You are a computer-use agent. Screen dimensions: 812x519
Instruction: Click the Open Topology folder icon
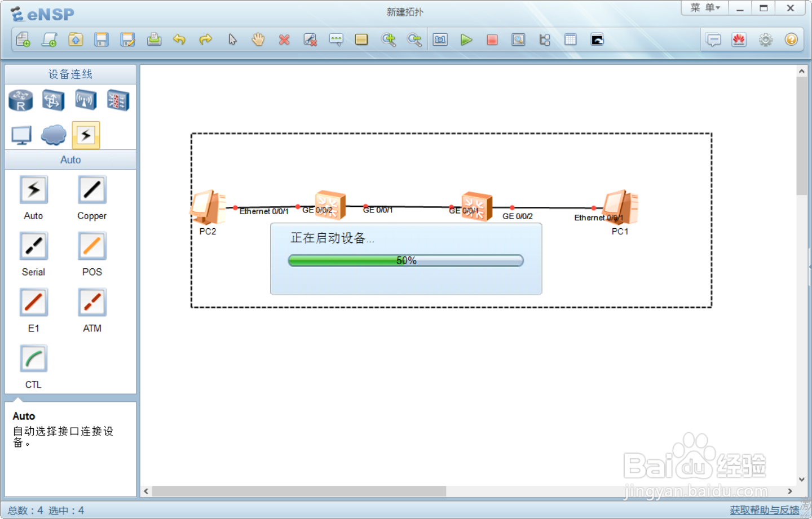[x=76, y=39]
